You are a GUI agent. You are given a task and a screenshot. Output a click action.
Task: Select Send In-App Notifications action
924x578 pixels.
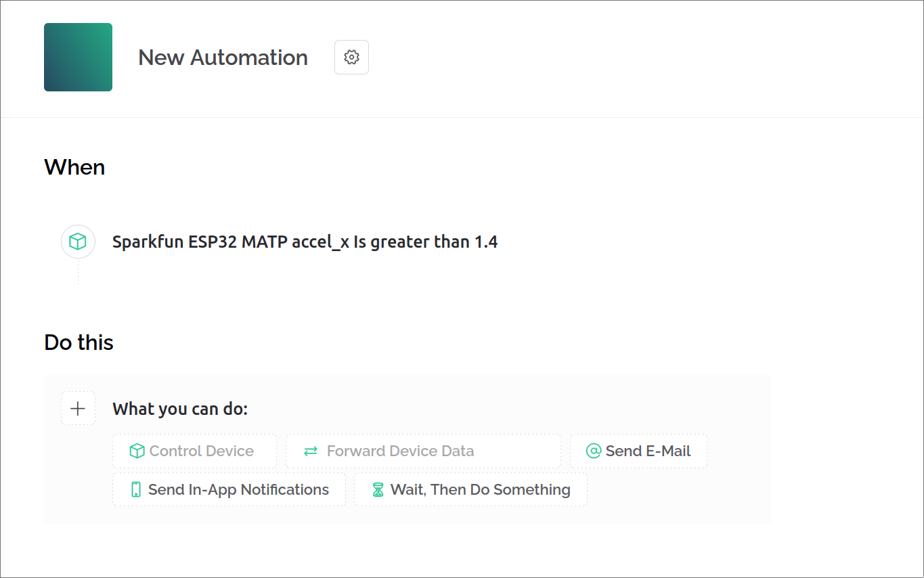point(229,489)
